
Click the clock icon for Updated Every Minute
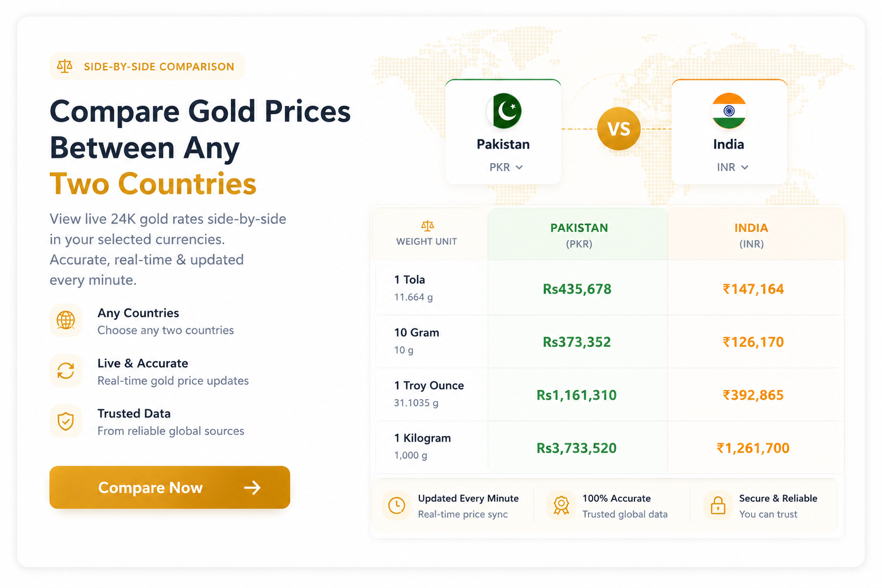click(397, 505)
